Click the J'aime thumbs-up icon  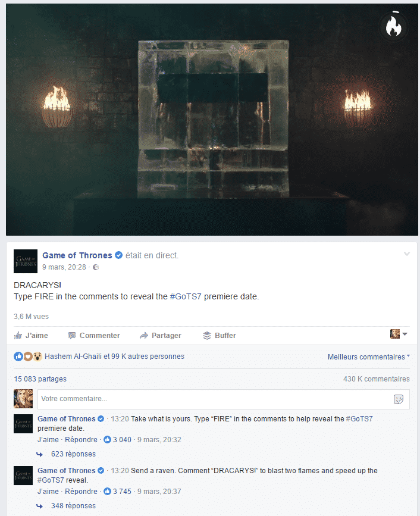pyautogui.click(x=18, y=336)
